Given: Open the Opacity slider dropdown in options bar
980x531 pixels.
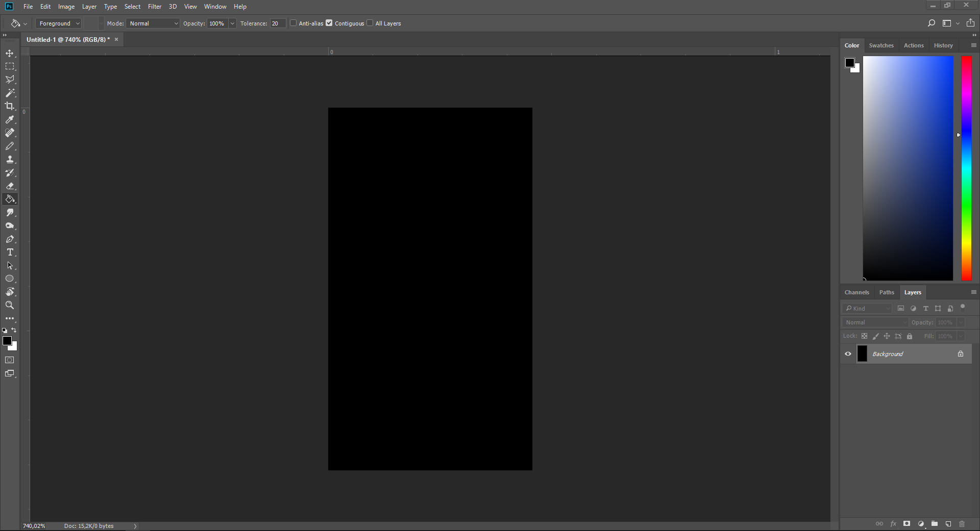Looking at the screenshot, I should click(x=232, y=23).
